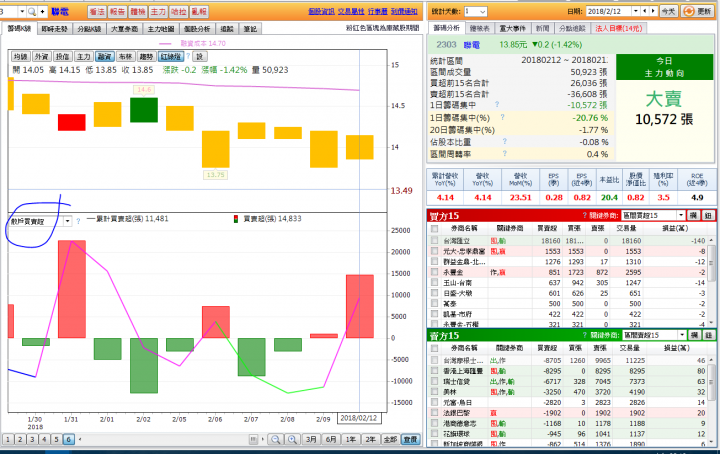The image size is (720, 454).
Task: Switch to 個股分析 tab
Action: pyautogui.click(x=197, y=29)
